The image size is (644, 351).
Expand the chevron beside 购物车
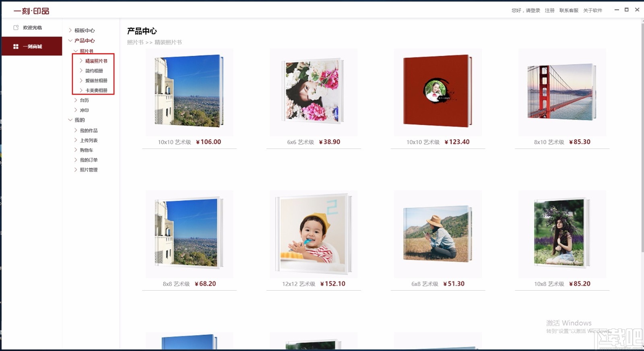(x=76, y=150)
